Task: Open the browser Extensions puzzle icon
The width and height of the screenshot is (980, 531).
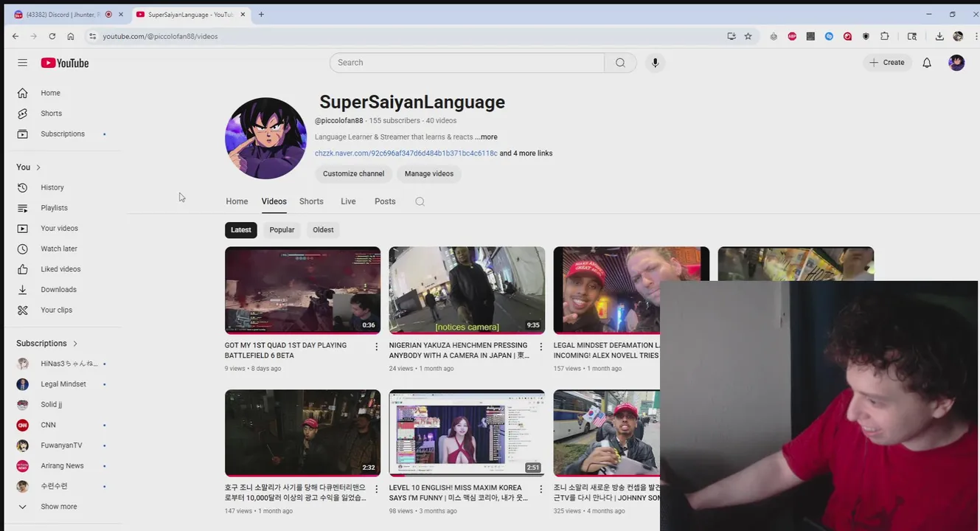Action: pos(885,36)
